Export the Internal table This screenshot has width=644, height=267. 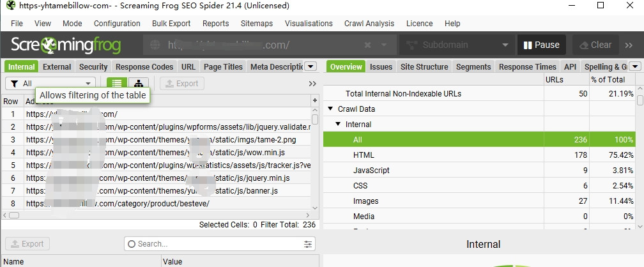(x=182, y=84)
